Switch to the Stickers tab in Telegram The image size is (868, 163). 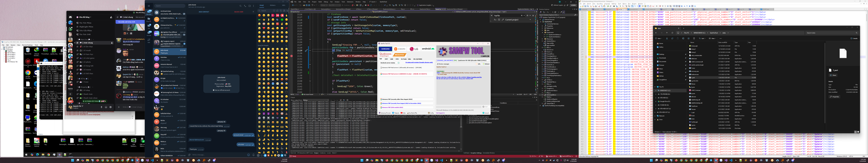273,5
